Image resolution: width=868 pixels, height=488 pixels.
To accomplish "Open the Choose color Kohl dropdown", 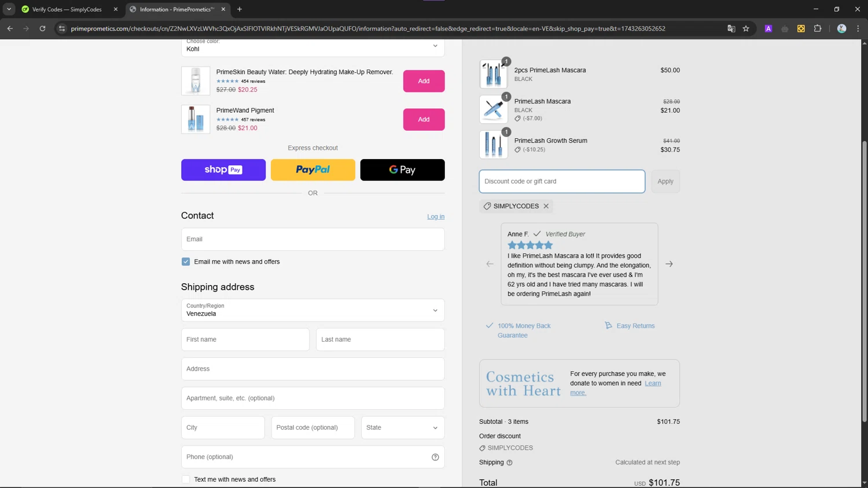I will (x=312, y=47).
